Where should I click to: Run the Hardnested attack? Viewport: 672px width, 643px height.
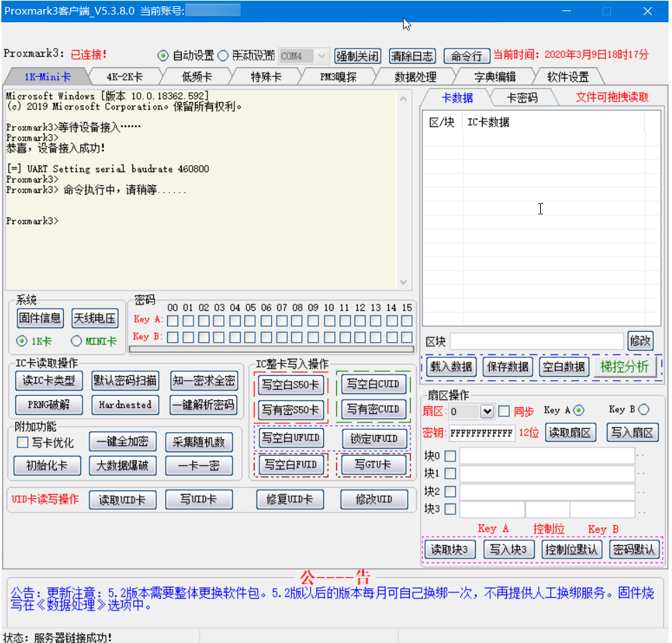point(125,405)
